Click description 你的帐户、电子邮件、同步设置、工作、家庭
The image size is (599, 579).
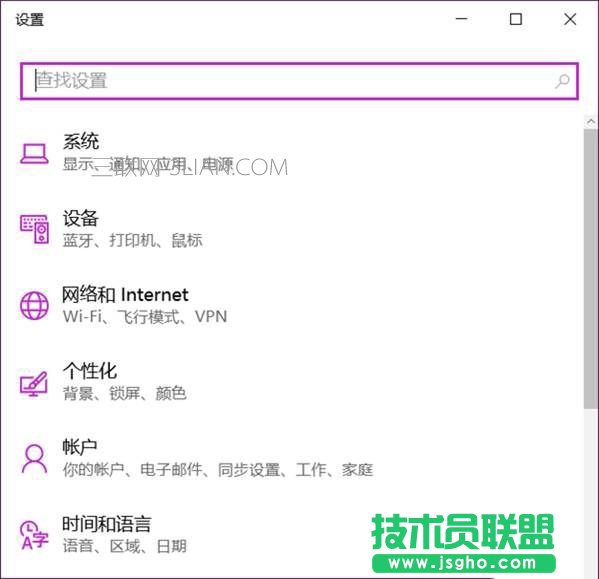pyautogui.click(x=218, y=470)
